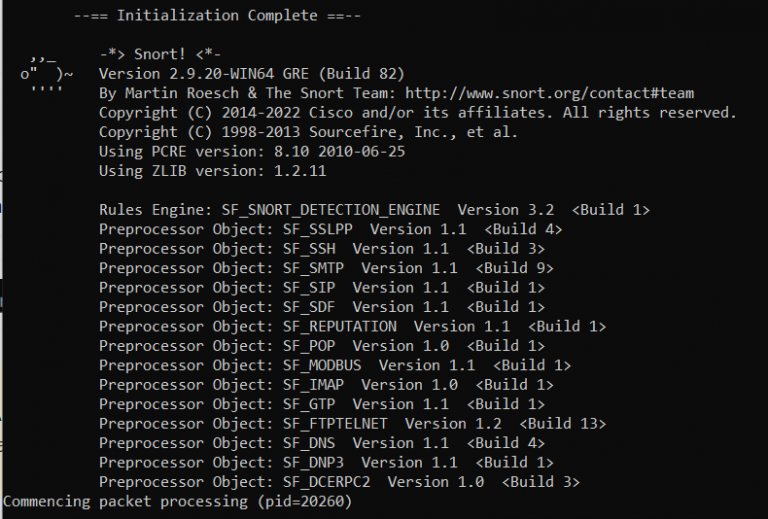The height and width of the screenshot is (519, 768).
Task: Click the Snort version 2.9.20-WIN64 line
Action: coord(251,73)
